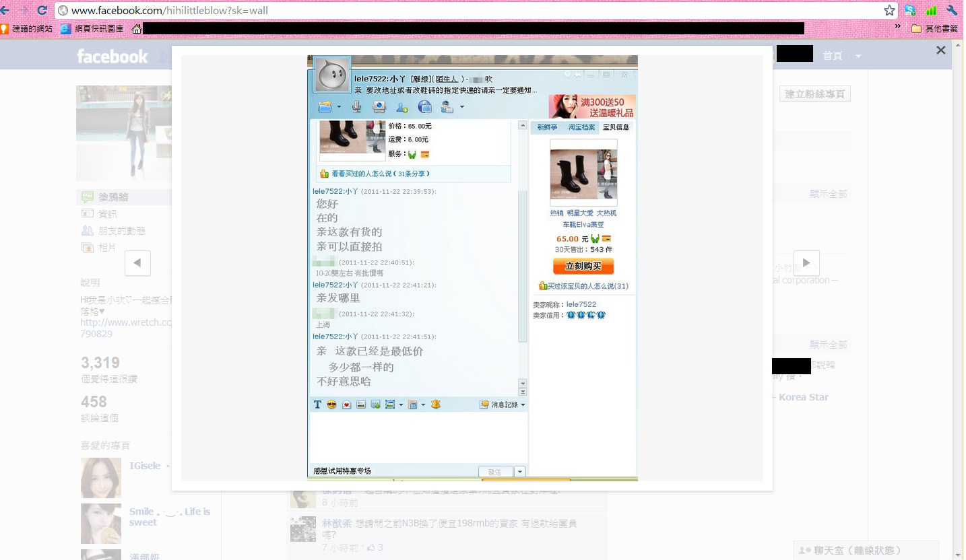Click the boots product image in side panel
This screenshot has height=560, width=966.
pos(583,173)
